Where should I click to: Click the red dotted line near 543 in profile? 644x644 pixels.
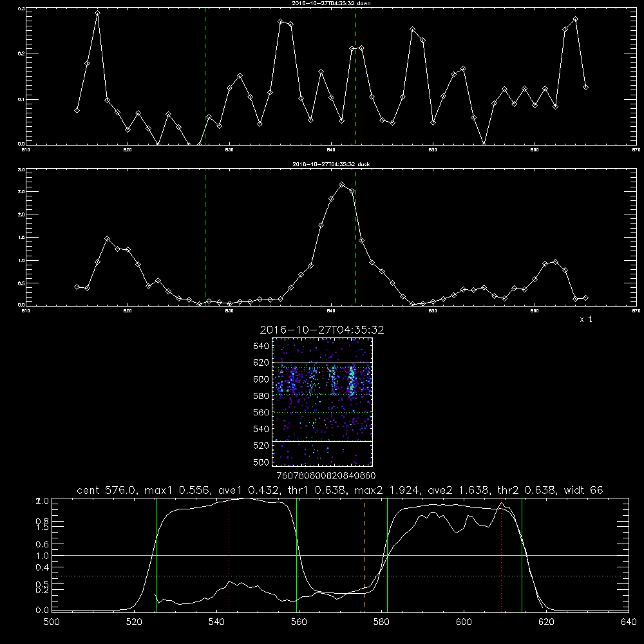tap(229, 555)
